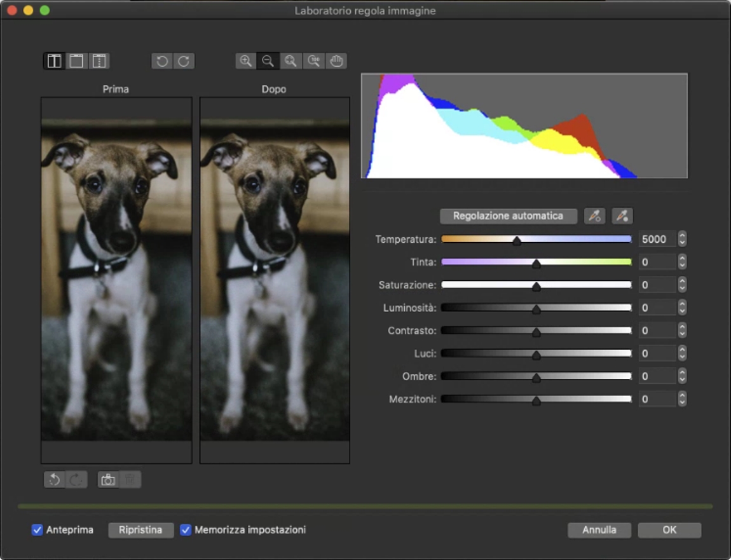
Task: Rotate the image clockwise
Action: click(184, 61)
